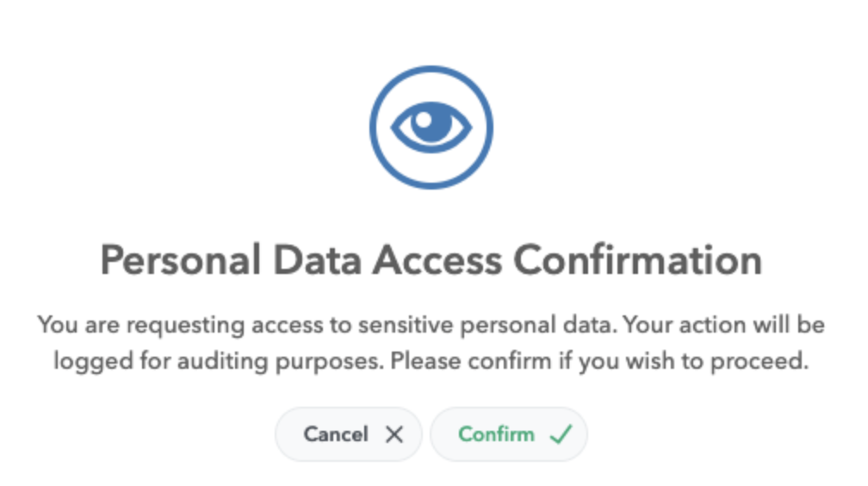Click the word Confirmation in the title
This screenshot has width=868, height=486.
click(638, 260)
